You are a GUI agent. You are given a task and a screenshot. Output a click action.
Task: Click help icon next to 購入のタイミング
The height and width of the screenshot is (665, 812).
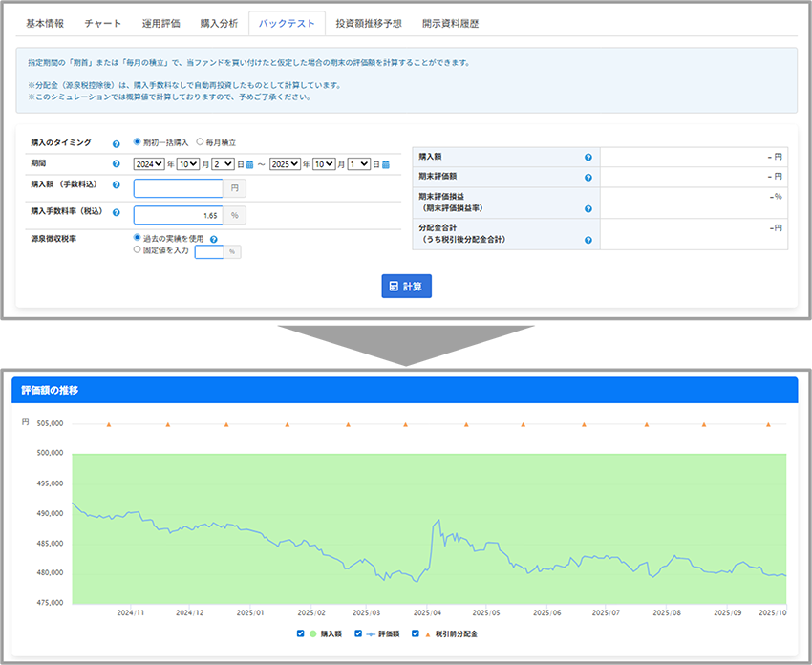pyautogui.click(x=116, y=142)
